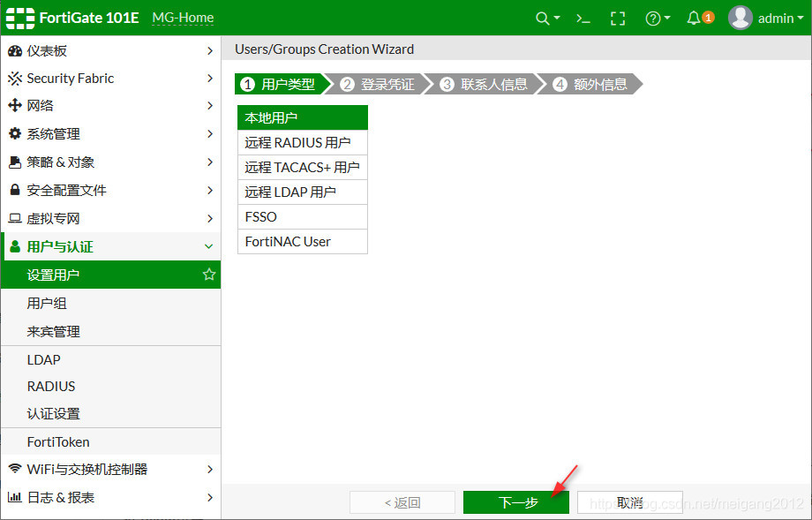The image size is (812, 520).
Task: Open the RADIUS servers menu item
Action: click(x=111, y=387)
